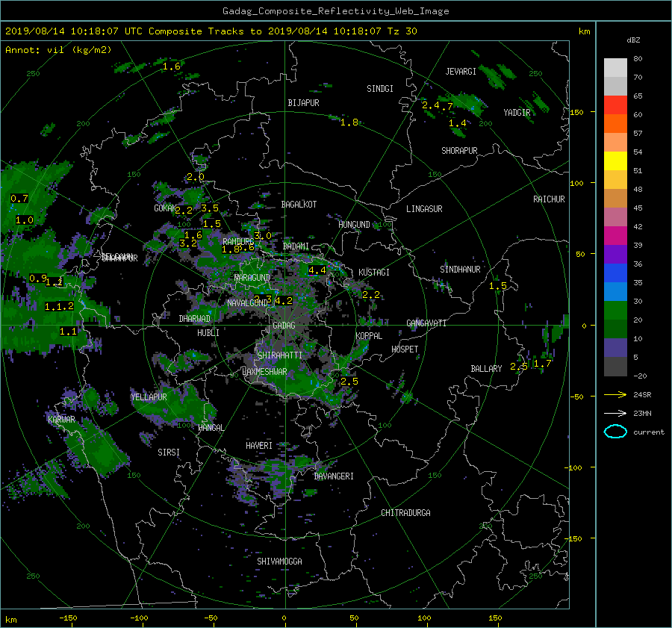Click the SHORAPUR city label

(459, 151)
